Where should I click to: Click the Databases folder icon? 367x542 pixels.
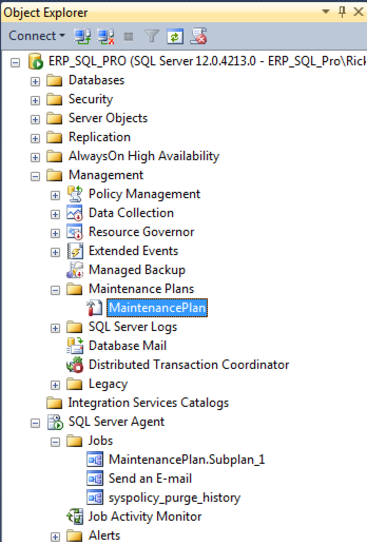coord(55,81)
